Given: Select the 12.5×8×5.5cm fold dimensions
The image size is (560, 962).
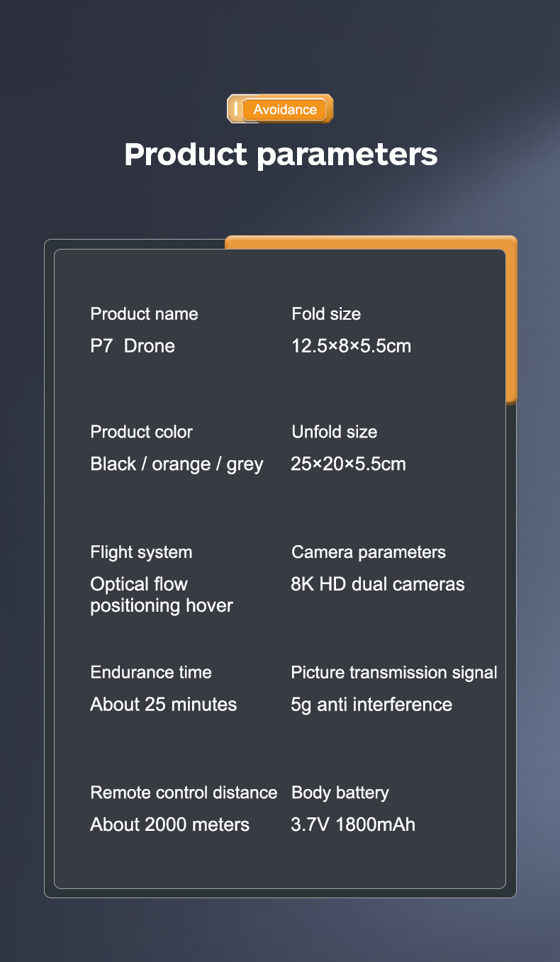Looking at the screenshot, I should point(351,346).
